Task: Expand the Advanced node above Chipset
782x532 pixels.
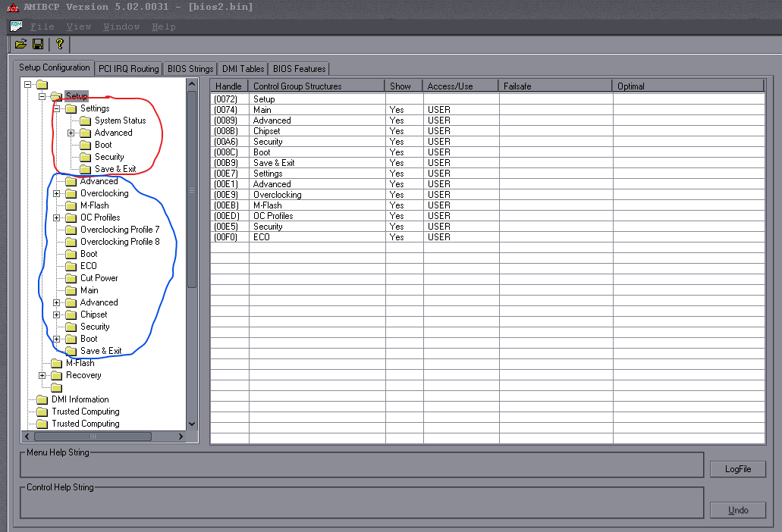Action: pyautogui.click(x=56, y=302)
